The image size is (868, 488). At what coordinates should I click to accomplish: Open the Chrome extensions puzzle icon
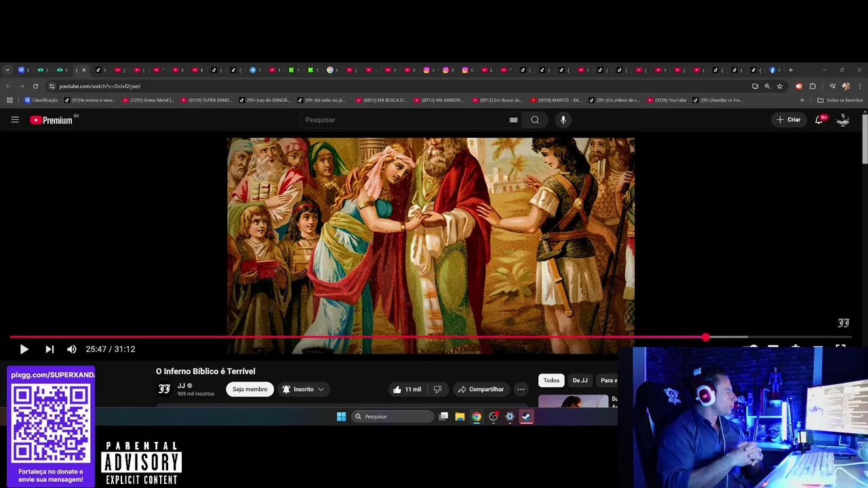(x=812, y=86)
